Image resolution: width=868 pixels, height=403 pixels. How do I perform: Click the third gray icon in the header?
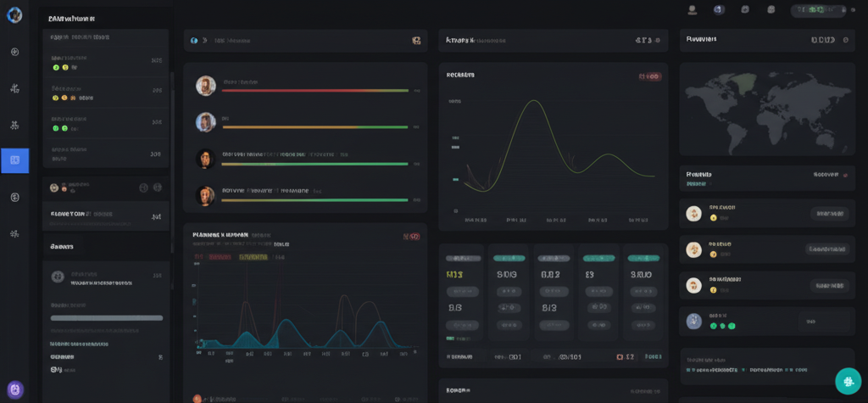[745, 9]
